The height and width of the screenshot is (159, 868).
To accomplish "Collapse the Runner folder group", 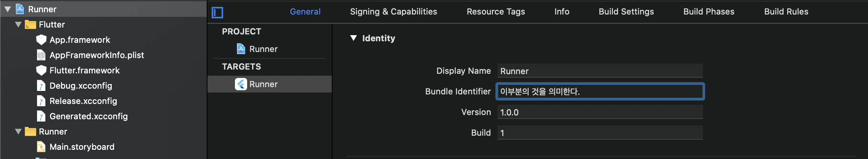I will tap(18, 131).
